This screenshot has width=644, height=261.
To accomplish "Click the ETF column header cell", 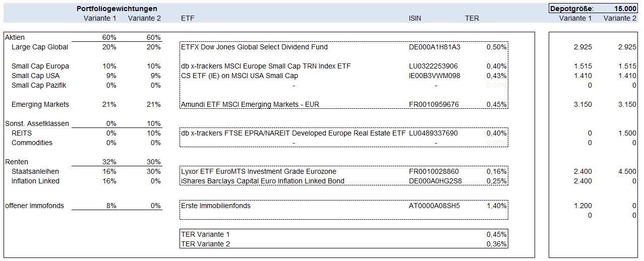I will click(x=187, y=18).
